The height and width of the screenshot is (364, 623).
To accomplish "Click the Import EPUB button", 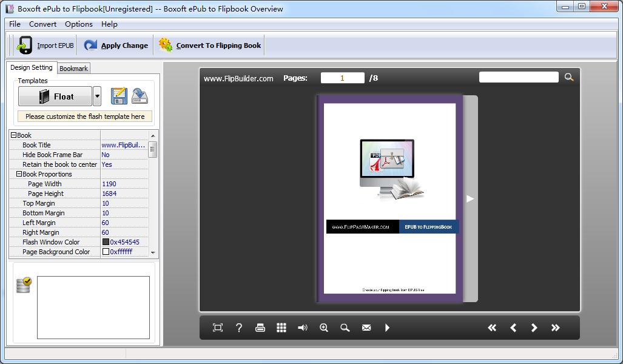I will (45, 45).
